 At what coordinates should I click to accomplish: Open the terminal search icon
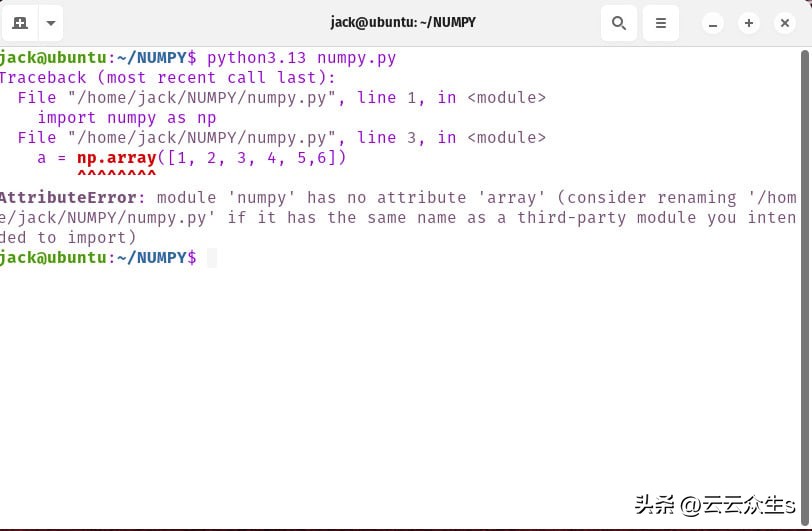tap(619, 23)
